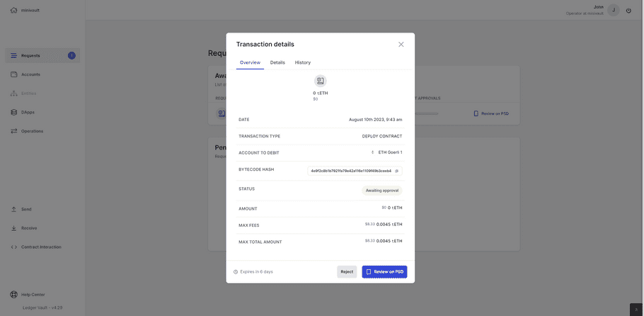This screenshot has width=644, height=316.
Task: Open Contract Interaction in the sidebar
Action: (40, 247)
